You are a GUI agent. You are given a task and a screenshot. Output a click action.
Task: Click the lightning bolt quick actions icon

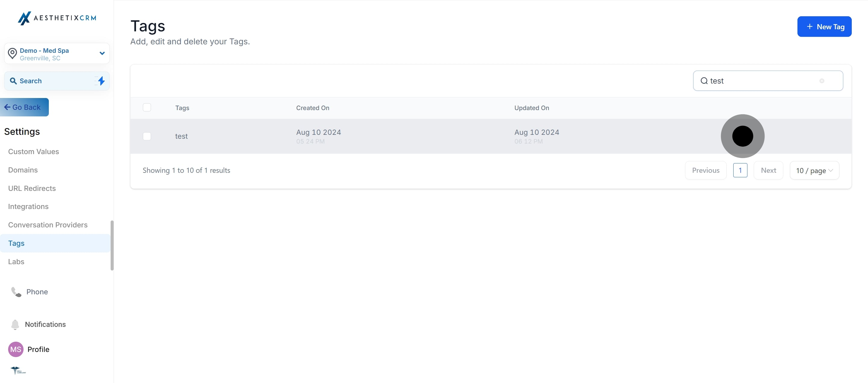coord(101,81)
